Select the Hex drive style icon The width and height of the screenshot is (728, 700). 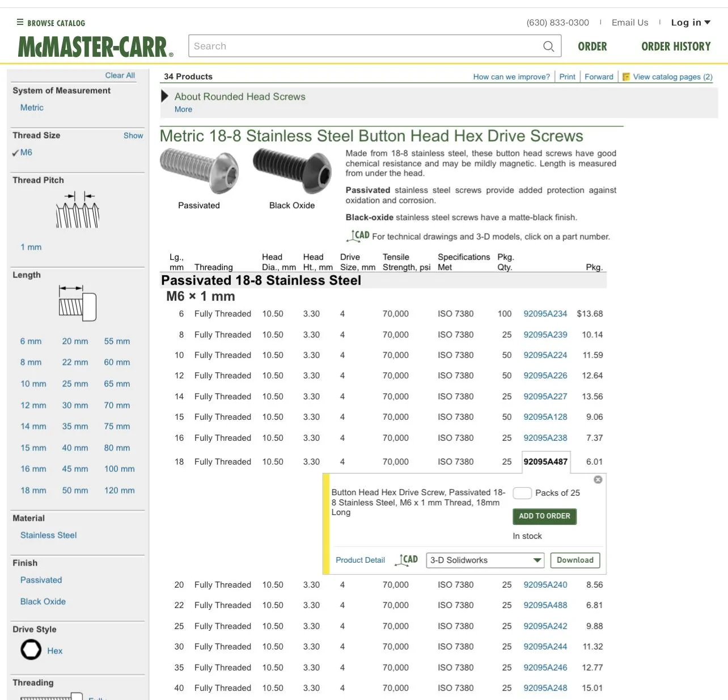point(31,650)
